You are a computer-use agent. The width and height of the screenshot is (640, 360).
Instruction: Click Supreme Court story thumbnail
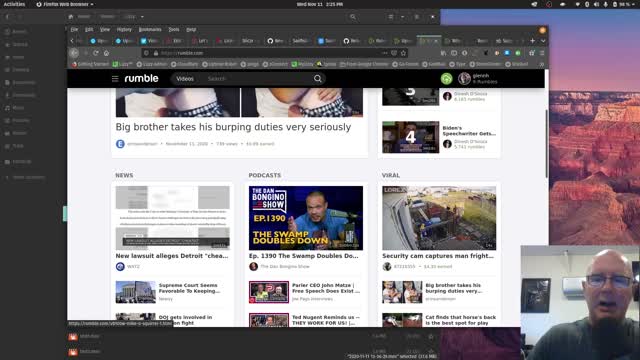click(x=136, y=292)
